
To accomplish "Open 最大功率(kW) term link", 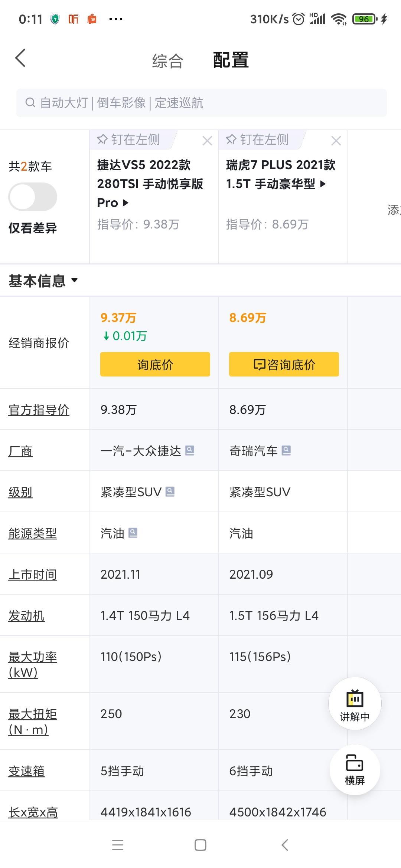I will (x=33, y=664).
